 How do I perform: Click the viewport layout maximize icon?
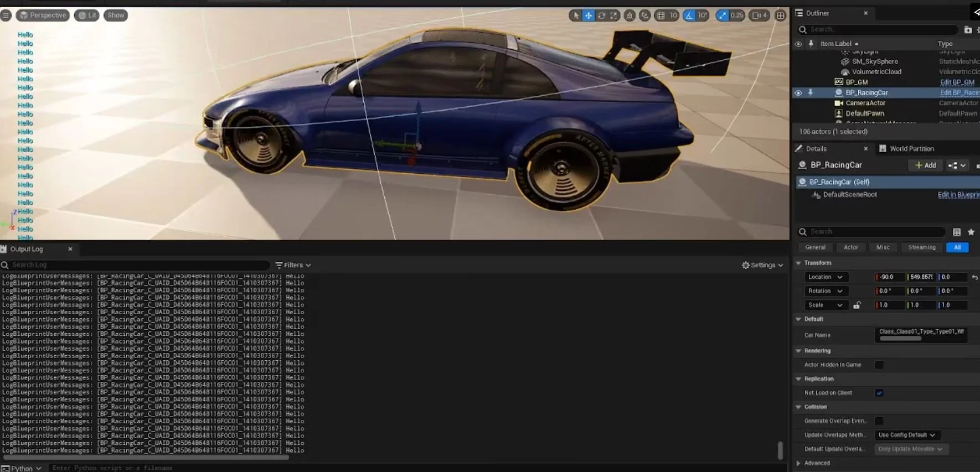tap(781, 15)
